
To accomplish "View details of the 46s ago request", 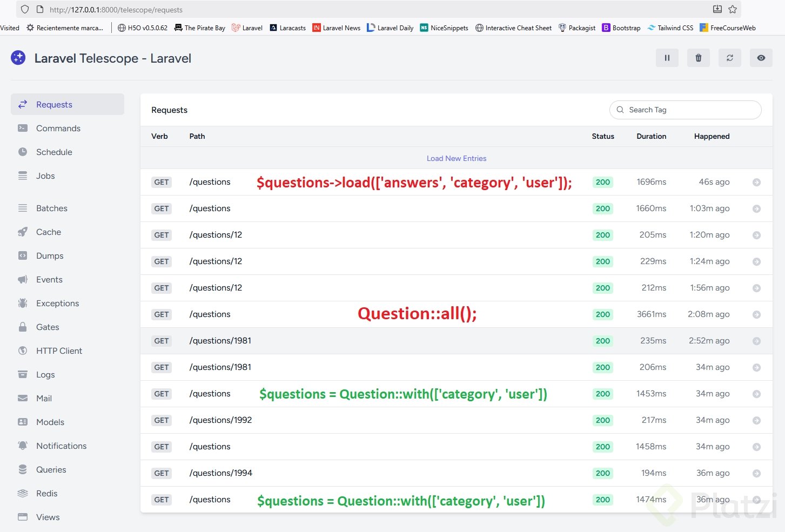I will tap(756, 183).
